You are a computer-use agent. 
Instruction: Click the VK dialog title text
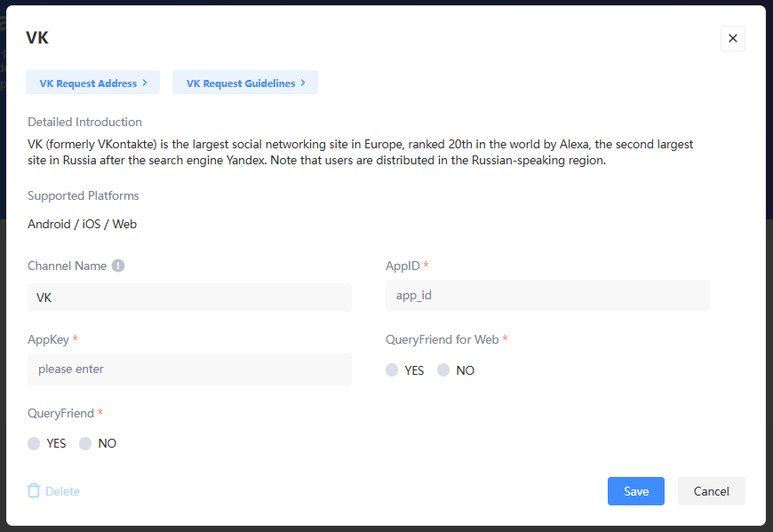(x=37, y=37)
